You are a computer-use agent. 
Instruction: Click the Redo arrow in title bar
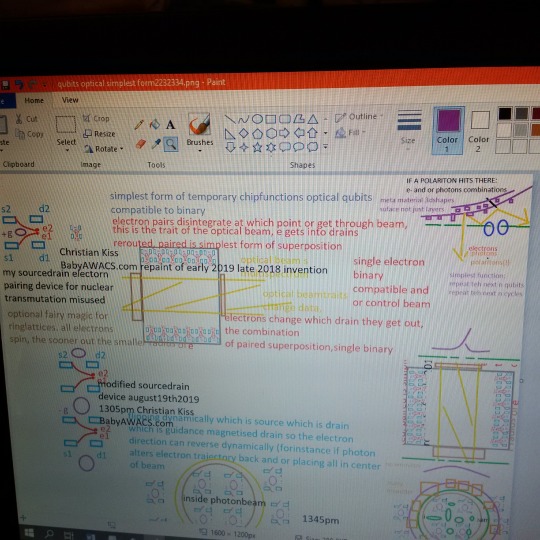coord(33,84)
